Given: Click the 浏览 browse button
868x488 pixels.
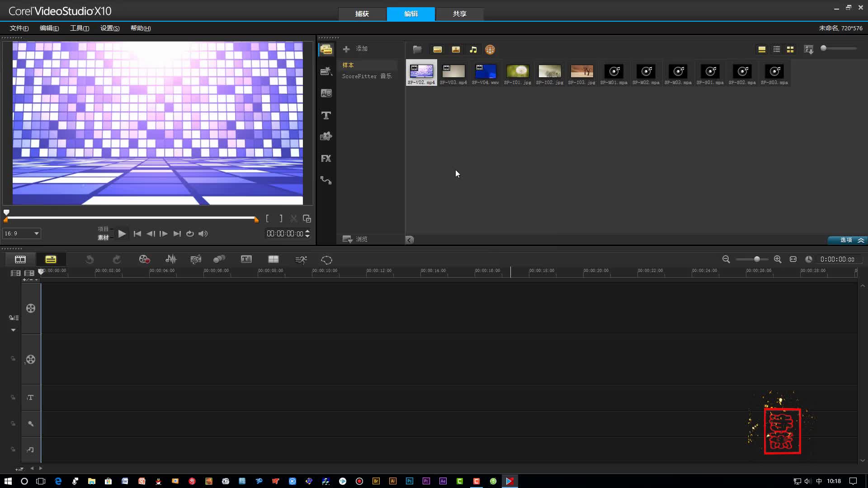Looking at the screenshot, I should [355, 239].
